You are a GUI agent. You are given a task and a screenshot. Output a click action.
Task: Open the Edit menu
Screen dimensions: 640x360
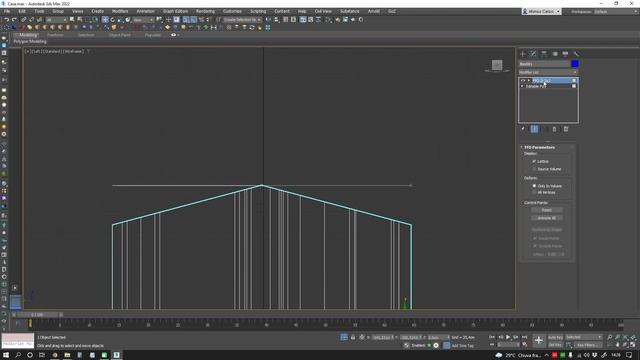click(22, 11)
